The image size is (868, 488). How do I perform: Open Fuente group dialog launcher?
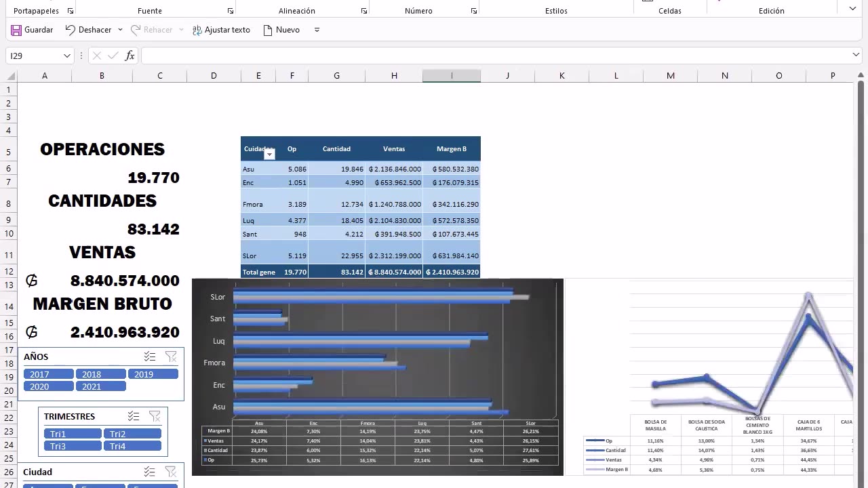tap(231, 11)
